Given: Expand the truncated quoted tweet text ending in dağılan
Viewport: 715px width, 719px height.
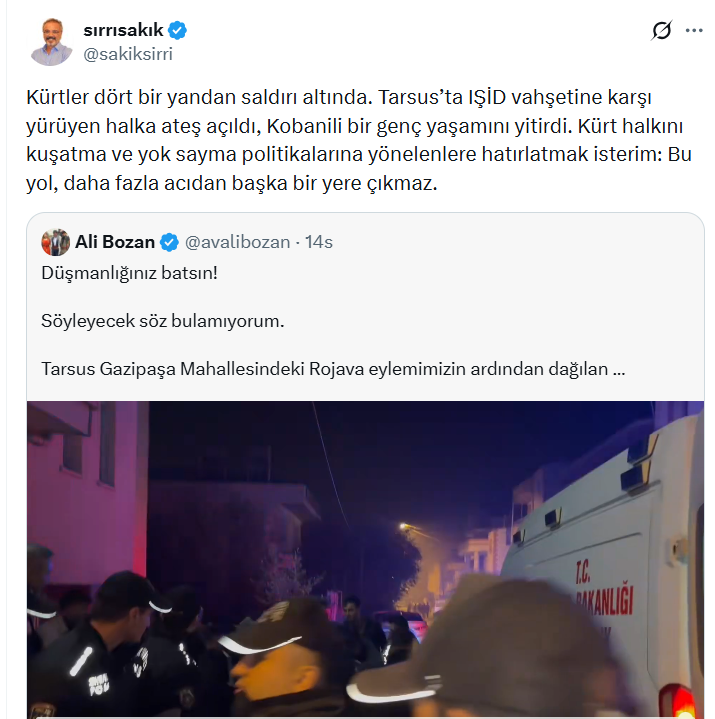Looking at the screenshot, I should [x=333, y=369].
